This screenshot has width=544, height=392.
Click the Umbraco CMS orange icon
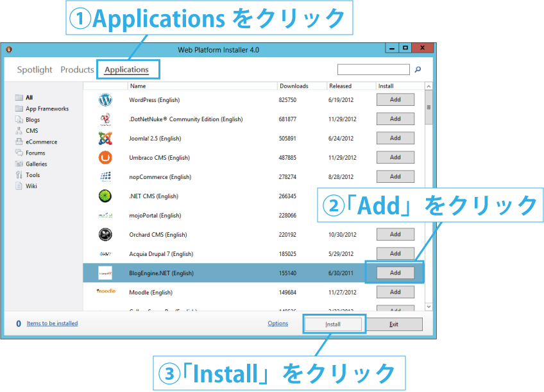[x=105, y=157]
